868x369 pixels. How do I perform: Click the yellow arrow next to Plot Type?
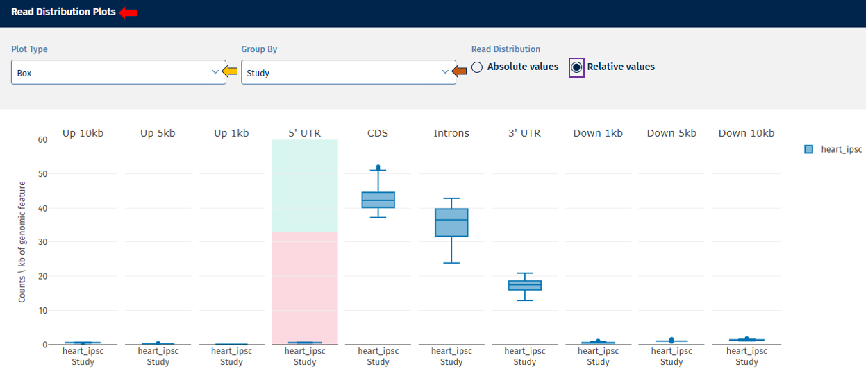[230, 71]
